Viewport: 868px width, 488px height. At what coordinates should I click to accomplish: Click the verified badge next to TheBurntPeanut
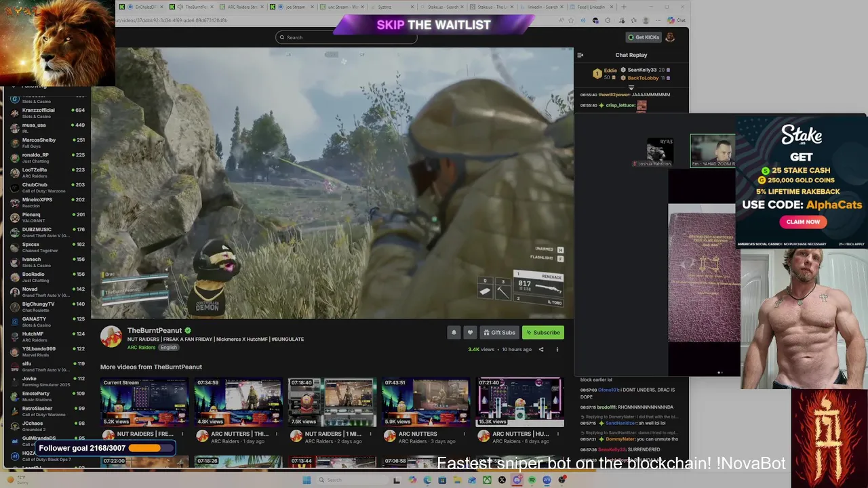(188, 331)
